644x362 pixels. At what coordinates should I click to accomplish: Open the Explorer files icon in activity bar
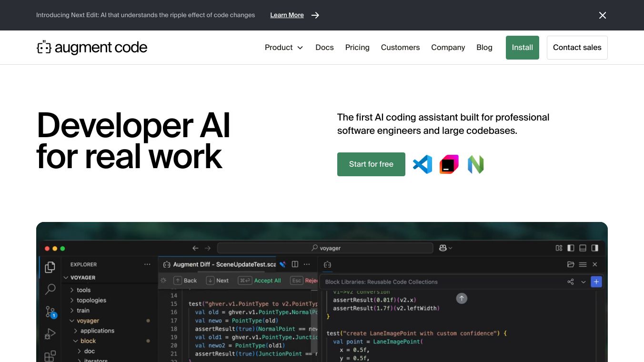click(x=50, y=267)
